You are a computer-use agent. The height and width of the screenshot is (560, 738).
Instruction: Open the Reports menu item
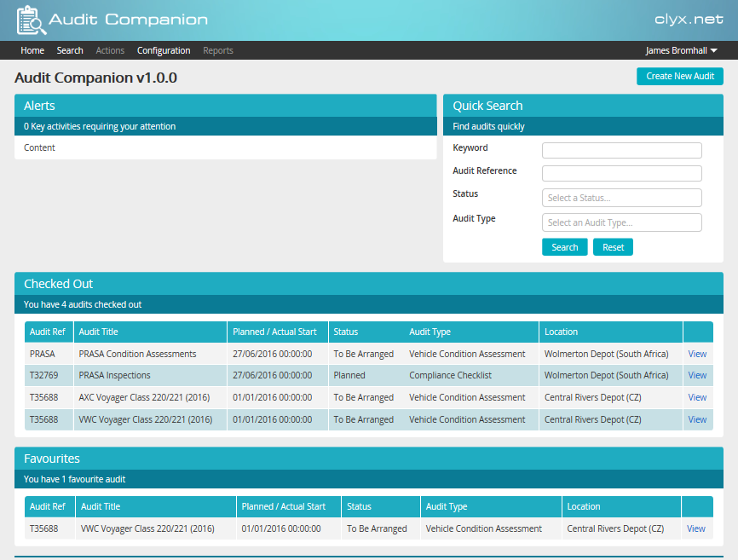tap(218, 50)
